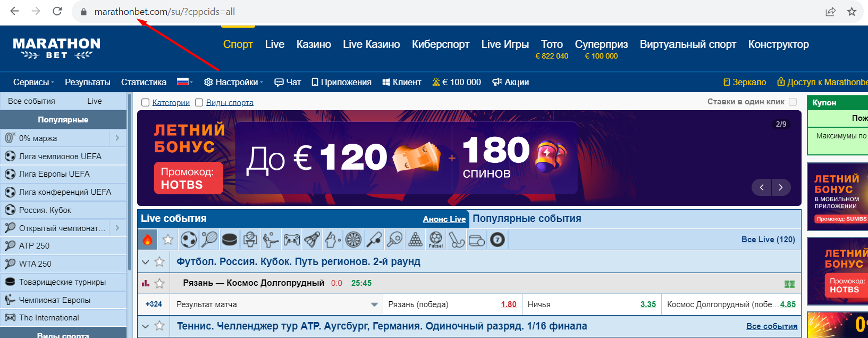This screenshot has height=338, width=868.
Task: Filter live events by snooker balls icon
Action: 415,240
